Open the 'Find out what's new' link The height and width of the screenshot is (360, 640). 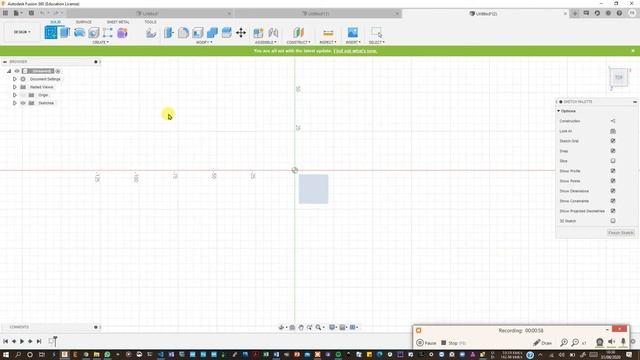pos(355,51)
